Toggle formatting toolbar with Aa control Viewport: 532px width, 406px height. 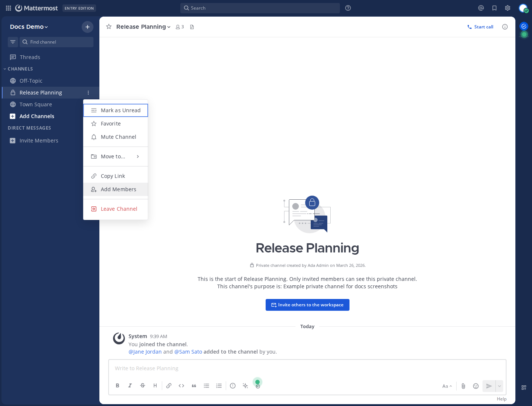point(447,386)
